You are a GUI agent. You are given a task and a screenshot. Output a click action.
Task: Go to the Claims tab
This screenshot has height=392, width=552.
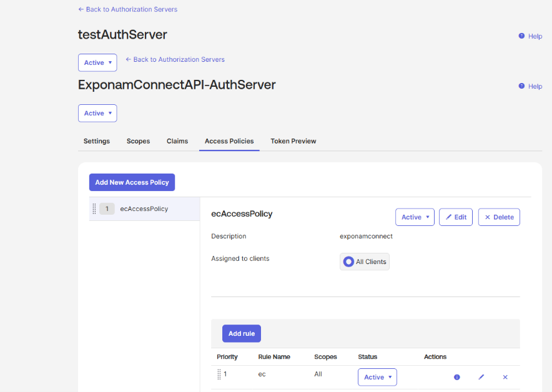(x=177, y=141)
